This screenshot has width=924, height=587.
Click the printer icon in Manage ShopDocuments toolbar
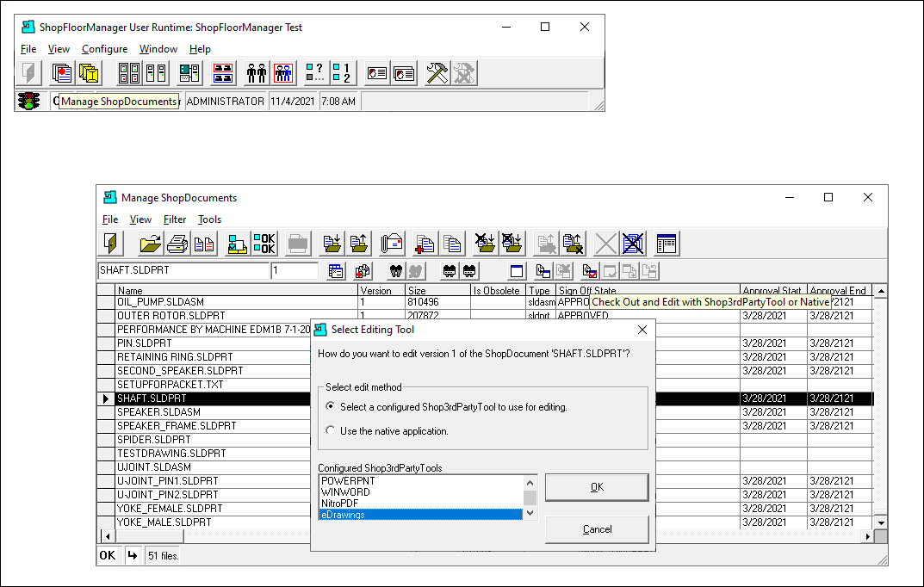pos(177,244)
